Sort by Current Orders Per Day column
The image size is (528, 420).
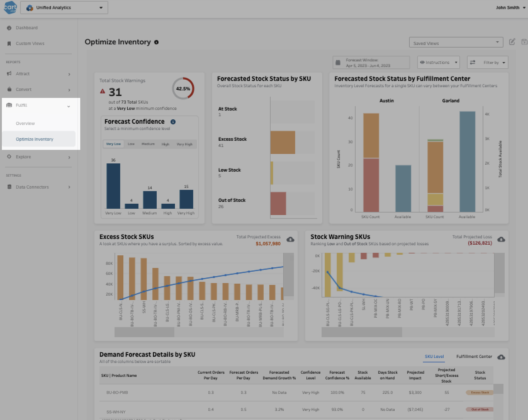(x=211, y=375)
